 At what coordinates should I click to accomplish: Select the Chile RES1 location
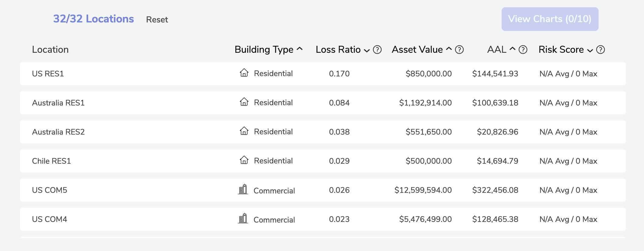pyautogui.click(x=323, y=161)
